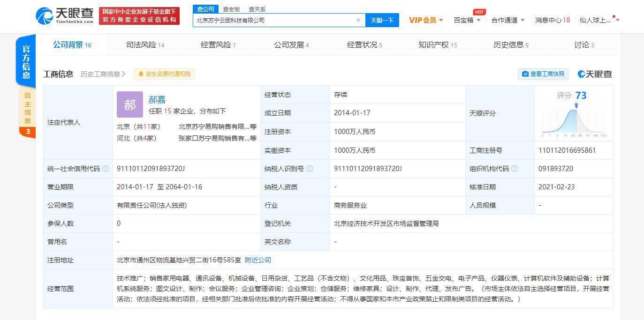Select unified credit code 91110112091893720J under 统一社会信用代码
Image resolution: width=644 pixels, height=320 pixels.
pyautogui.click(x=151, y=169)
